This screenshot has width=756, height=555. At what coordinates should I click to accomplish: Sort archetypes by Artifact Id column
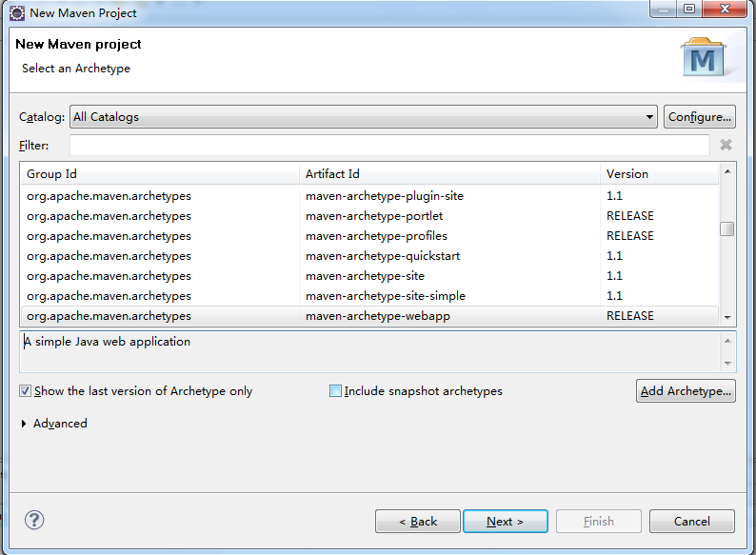pyautogui.click(x=449, y=174)
